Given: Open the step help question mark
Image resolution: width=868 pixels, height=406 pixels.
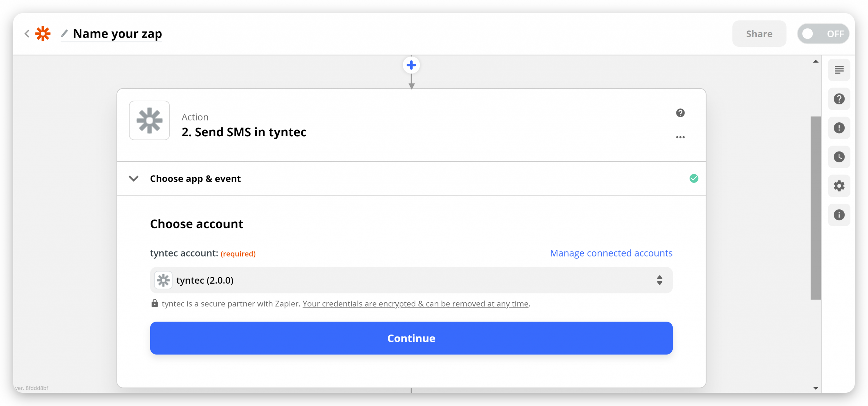Looking at the screenshot, I should point(680,113).
